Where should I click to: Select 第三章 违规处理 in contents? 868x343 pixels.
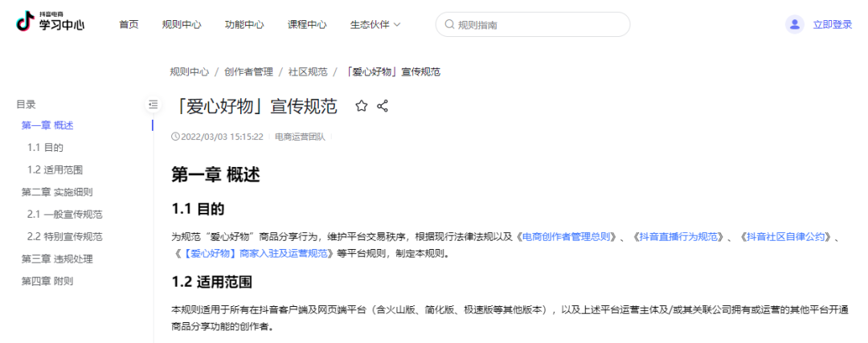tap(57, 259)
